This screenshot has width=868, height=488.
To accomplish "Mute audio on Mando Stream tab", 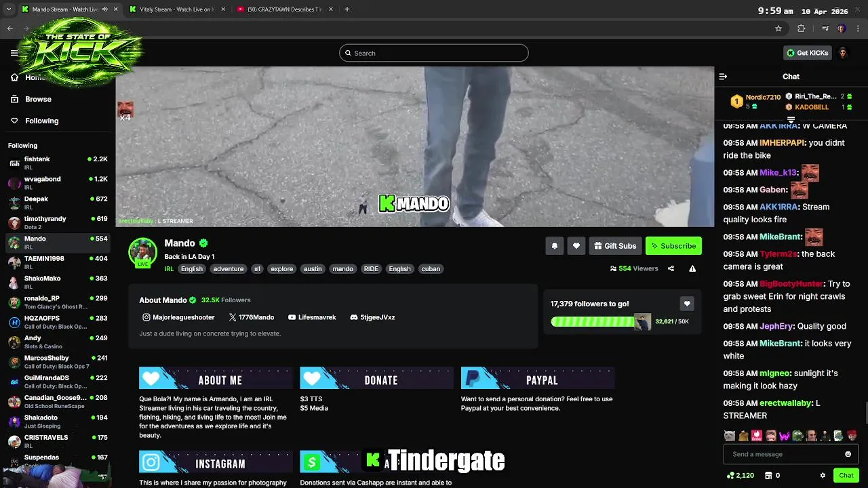I will pyautogui.click(x=104, y=9).
